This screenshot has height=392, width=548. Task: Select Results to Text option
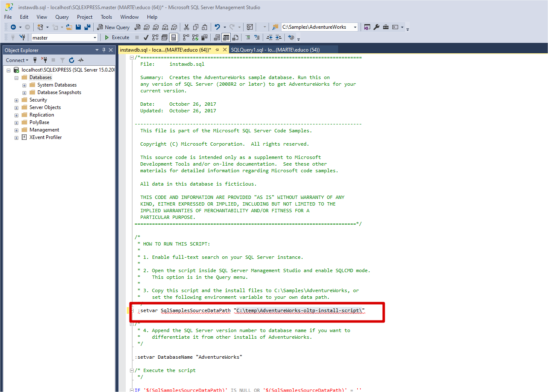coord(217,37)
